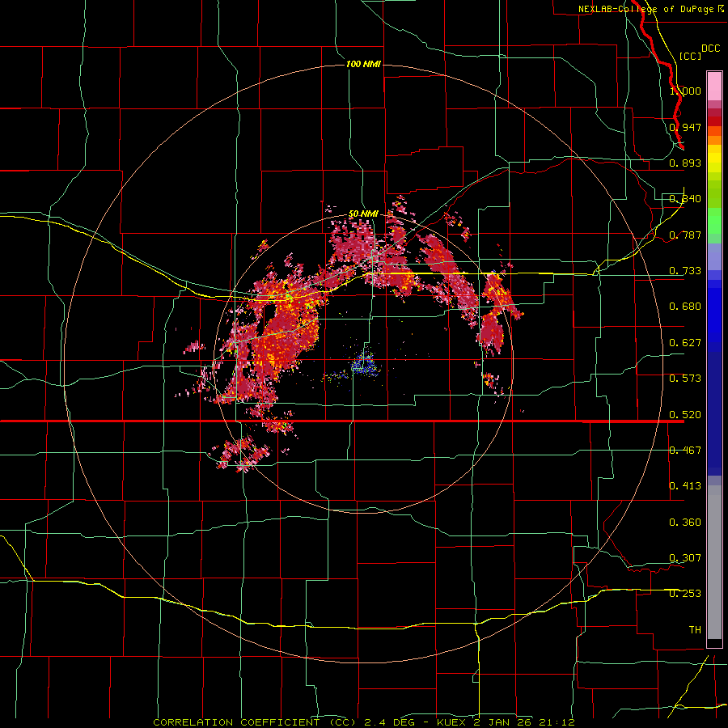Click the 0.360 legend value
The height and width of the screenshot is (728, 728).
(x=685, y=523)
